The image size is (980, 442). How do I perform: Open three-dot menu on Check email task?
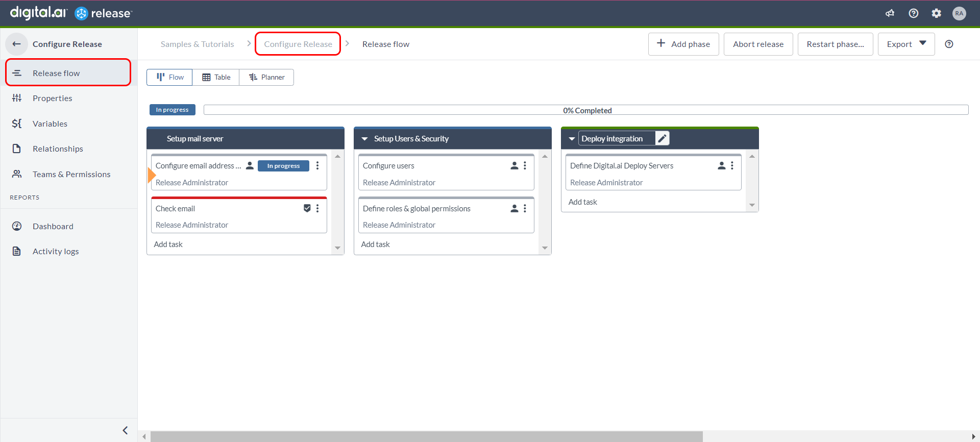click(x=317, y=208)
